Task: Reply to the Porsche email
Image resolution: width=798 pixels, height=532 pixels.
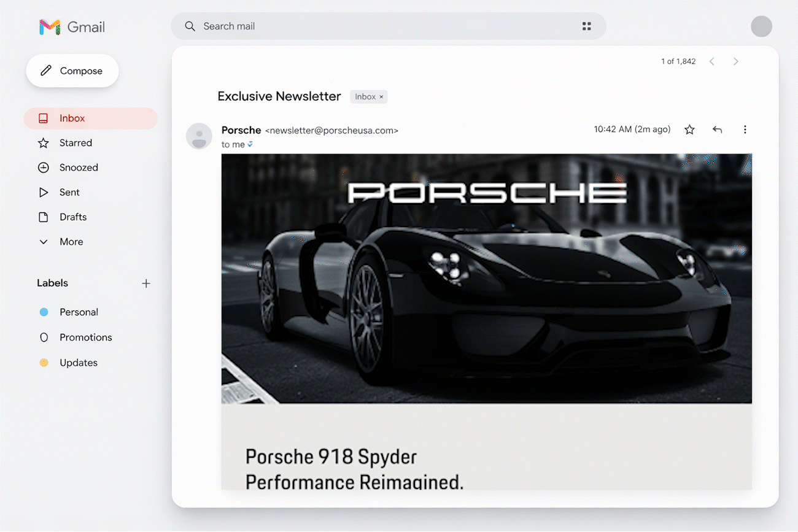Action: coord(717,129)
